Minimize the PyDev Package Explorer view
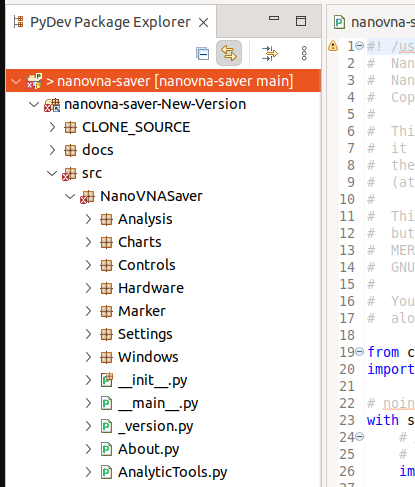The width and height of the screenshot is (415, 487). pyautogui.click(x=274, y=18)
